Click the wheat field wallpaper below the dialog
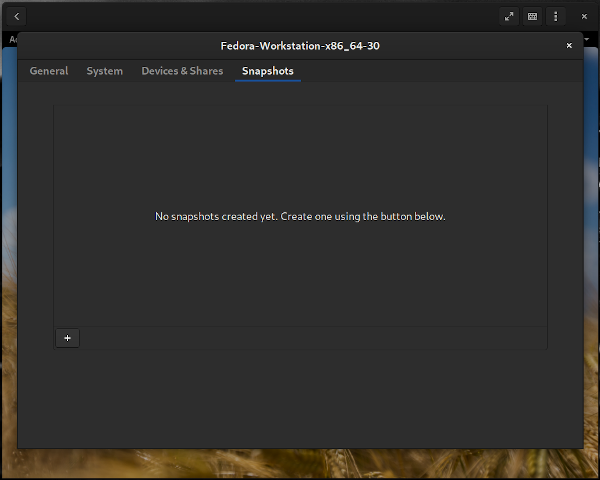Image resolution: width=600 pixels, height=480 pixels. (300, 463)
